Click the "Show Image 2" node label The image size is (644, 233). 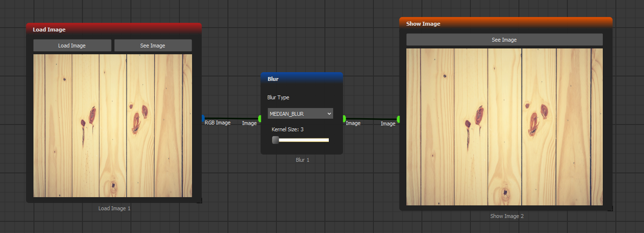(507, 216)
